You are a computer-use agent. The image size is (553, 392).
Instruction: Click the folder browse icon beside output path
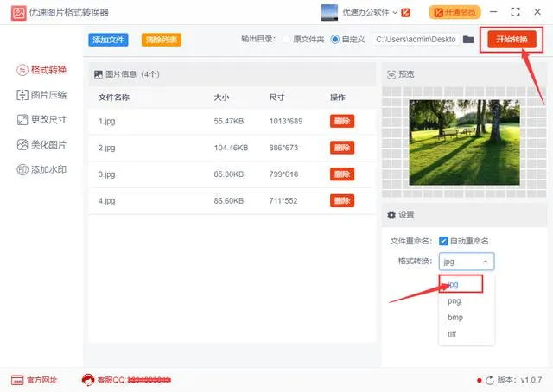click(468, 40)
